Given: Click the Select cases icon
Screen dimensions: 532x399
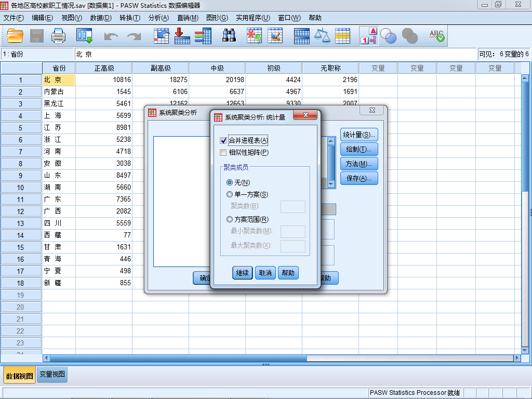Looking at the screenshot, I should [343, 36].
